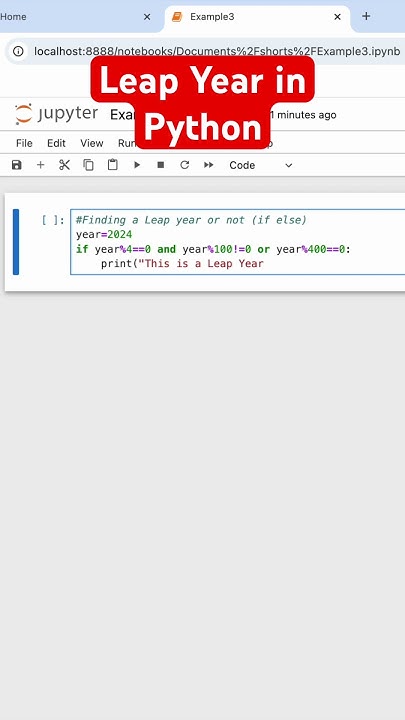Save the notebook with the floppy disk icon

[x=17, y=165]
